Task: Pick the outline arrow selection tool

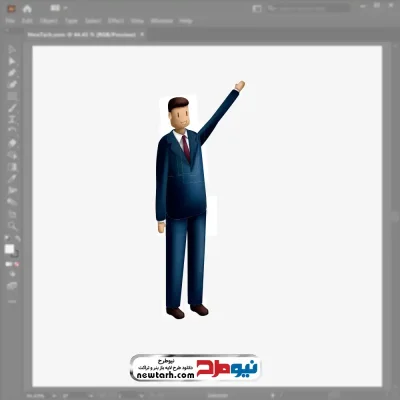Action: [12, 49]
